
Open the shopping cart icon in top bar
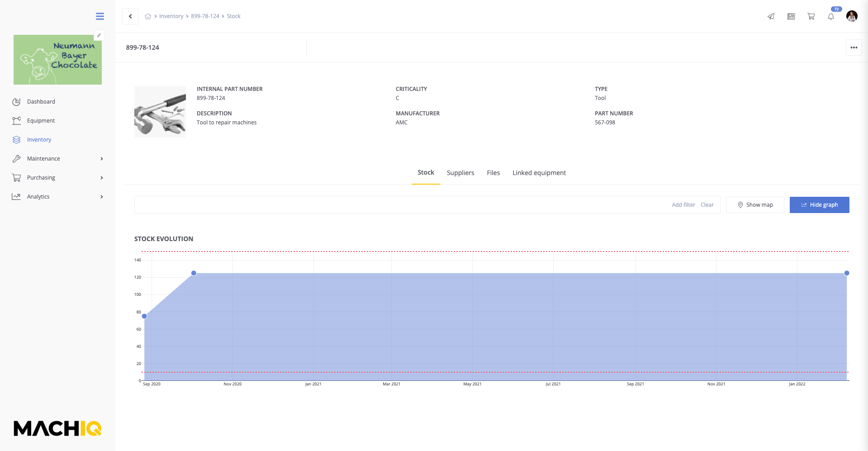(811, 16)
